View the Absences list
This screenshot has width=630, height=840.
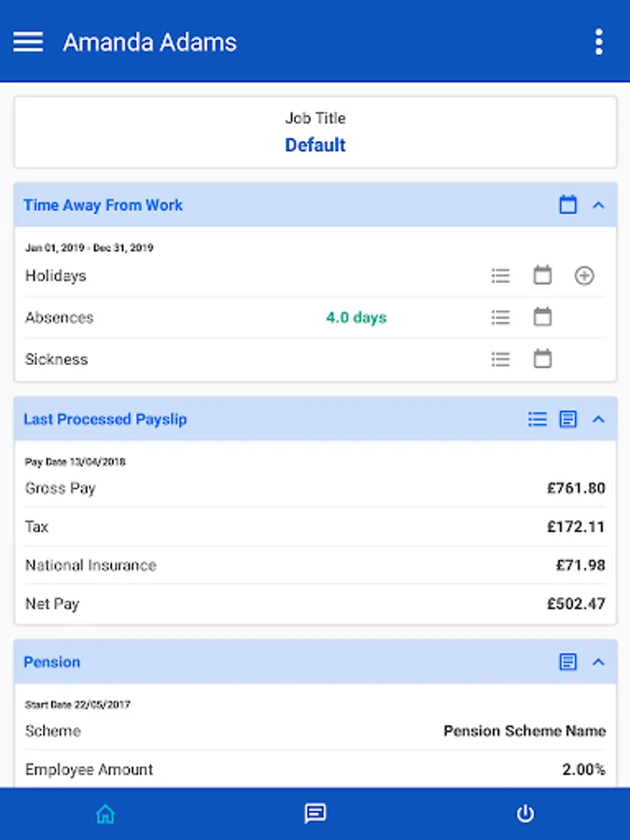point(501,317)
